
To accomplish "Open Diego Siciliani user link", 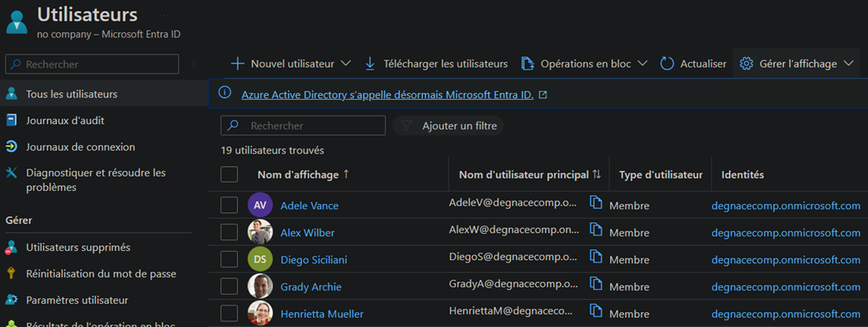I will click(314, 260).
